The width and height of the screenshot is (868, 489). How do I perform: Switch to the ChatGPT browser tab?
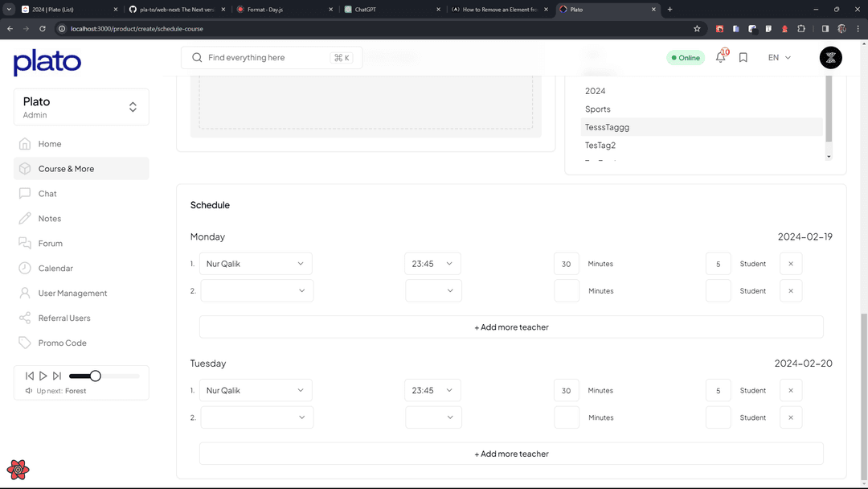390,9
